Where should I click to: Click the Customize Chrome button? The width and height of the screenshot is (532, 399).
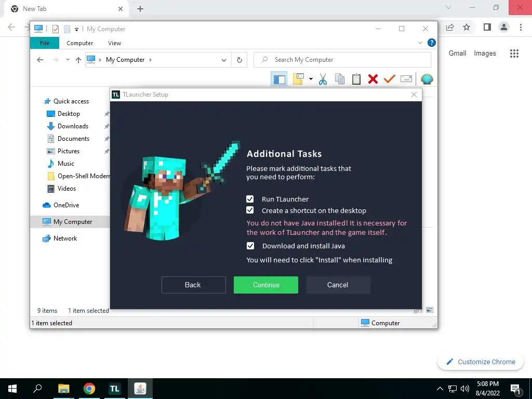pyautogui.click(x=481, y=362)
